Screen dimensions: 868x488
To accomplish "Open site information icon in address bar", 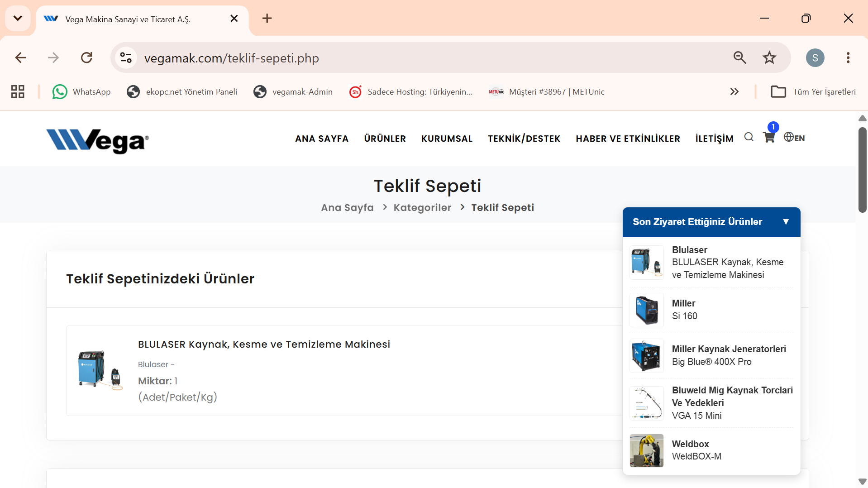I will coord(126,58).
